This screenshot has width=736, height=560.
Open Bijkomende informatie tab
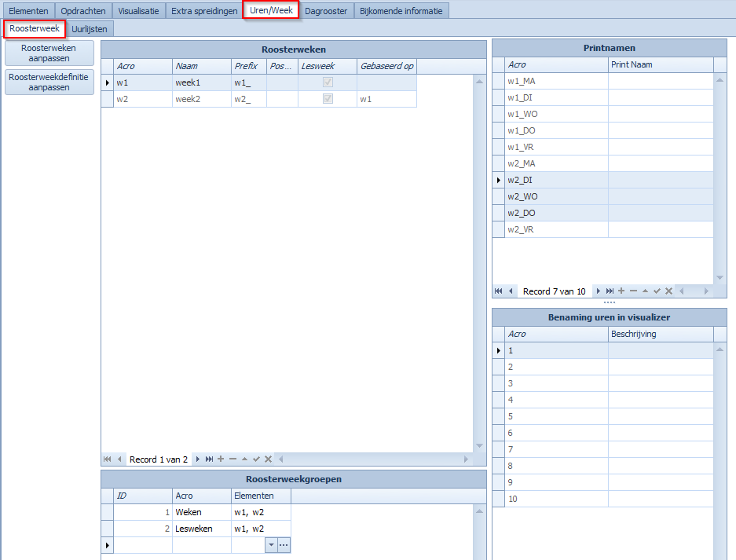point(401,11)
